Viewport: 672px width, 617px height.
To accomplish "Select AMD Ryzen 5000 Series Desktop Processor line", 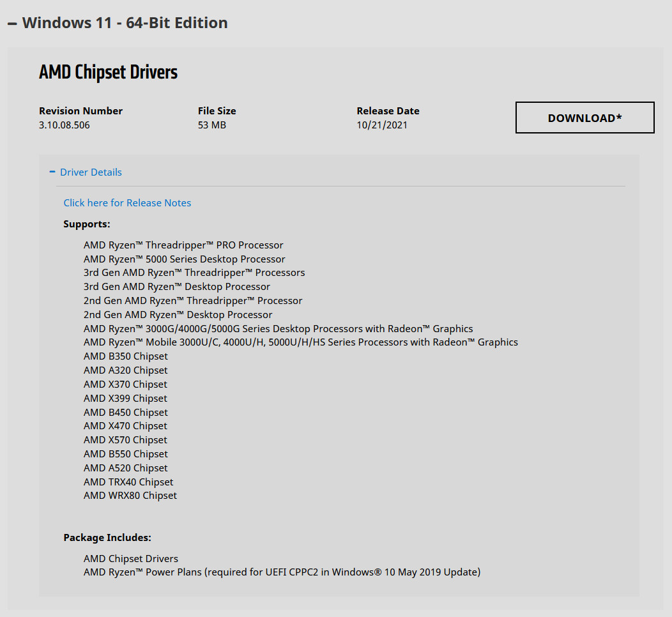I will coord(184,259).
